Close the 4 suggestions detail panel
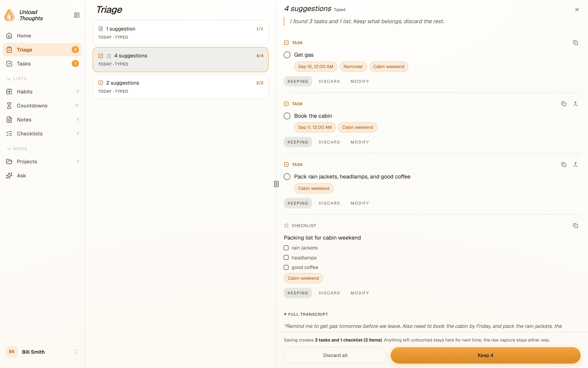 (x=577, y=10)
